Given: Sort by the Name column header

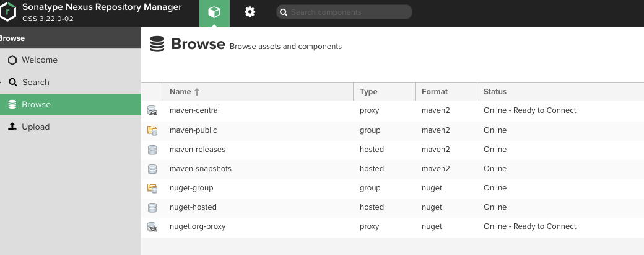Looking at the screenshot, I should [258, 92].
